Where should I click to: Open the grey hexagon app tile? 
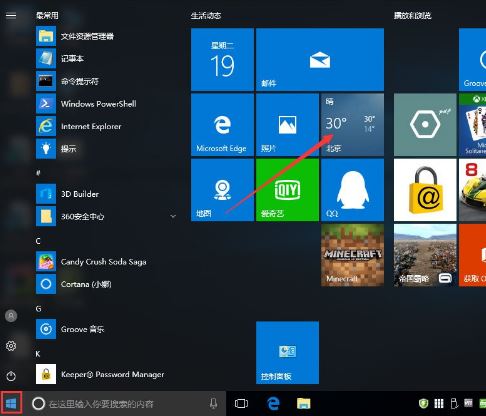425,125
